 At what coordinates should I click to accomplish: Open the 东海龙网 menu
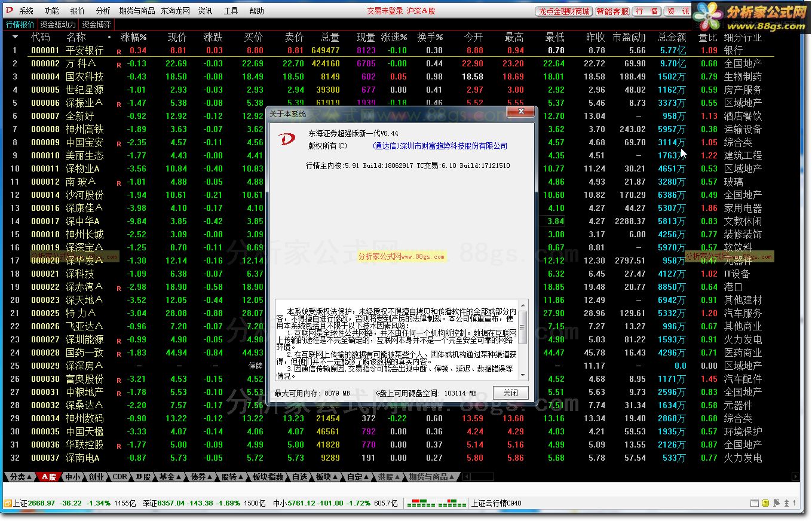175,11
